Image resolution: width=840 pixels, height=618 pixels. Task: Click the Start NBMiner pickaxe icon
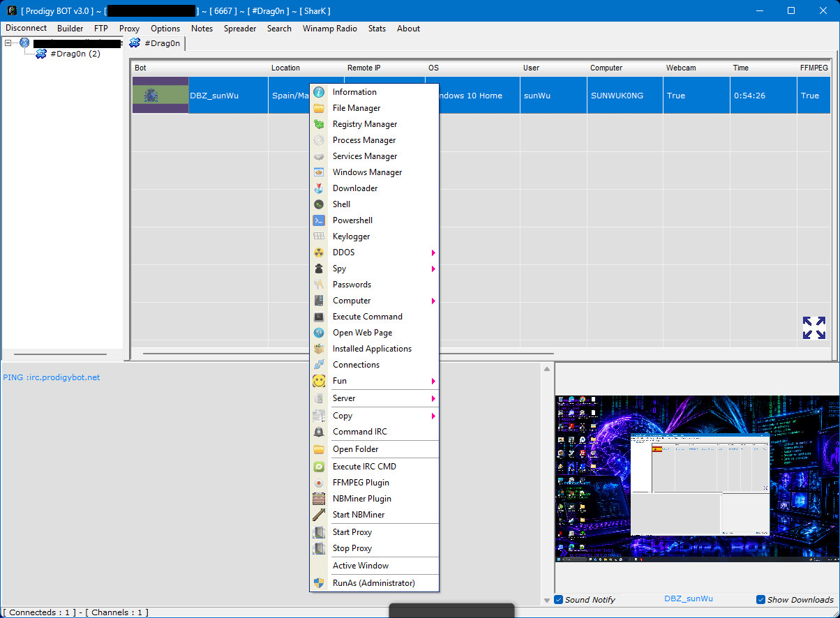[319, 515]
